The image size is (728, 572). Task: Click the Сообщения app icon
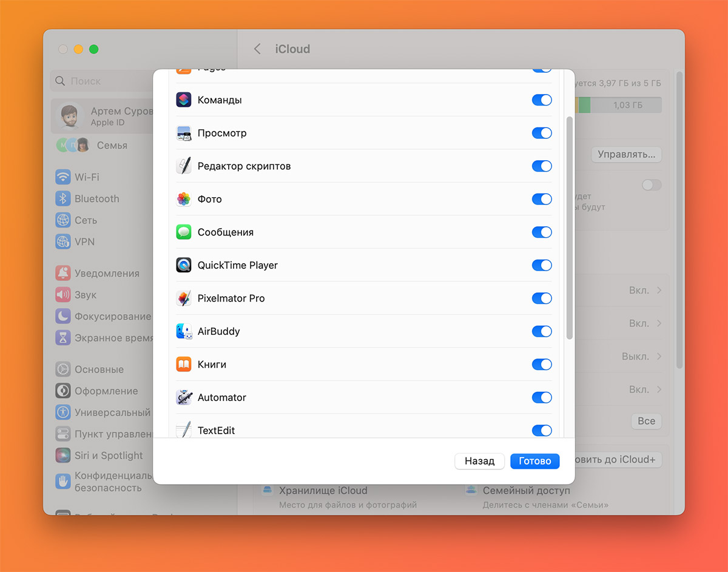tap(184, 232)
